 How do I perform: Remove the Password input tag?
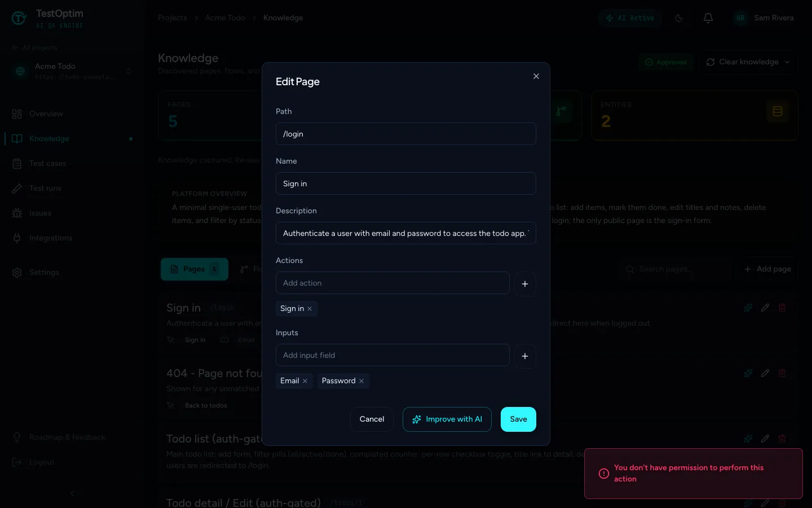[x=361, y=381]
